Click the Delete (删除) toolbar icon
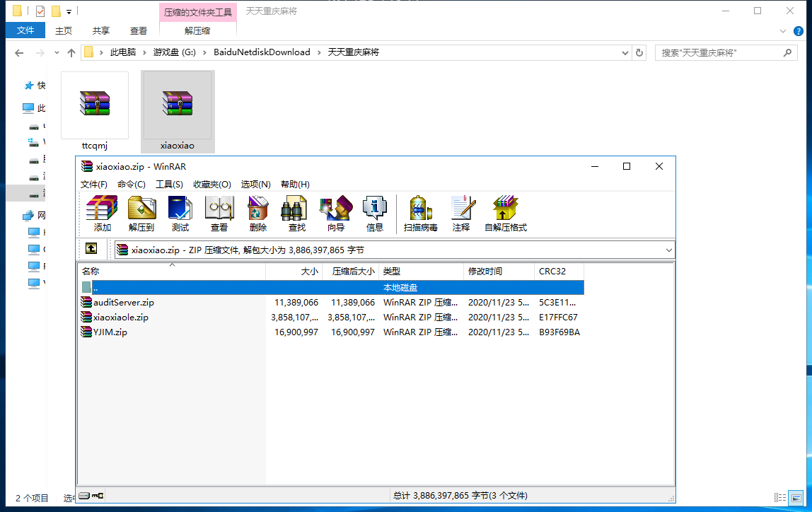The image size is (812, 512). pyautogui.click(x=258, y=214)
